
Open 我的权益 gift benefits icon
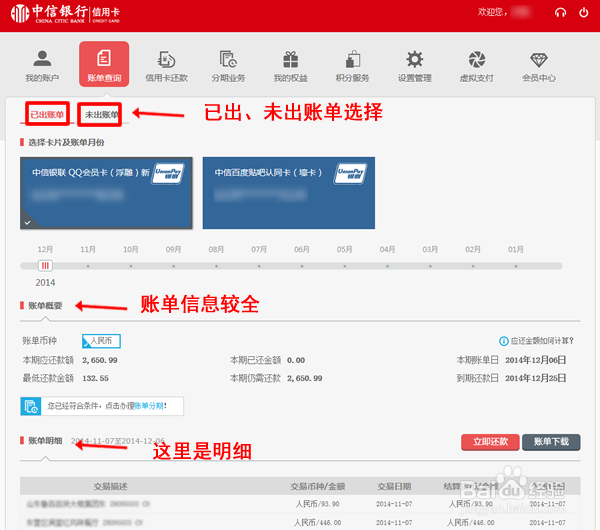pyautogui.click(x=290, y=65)
